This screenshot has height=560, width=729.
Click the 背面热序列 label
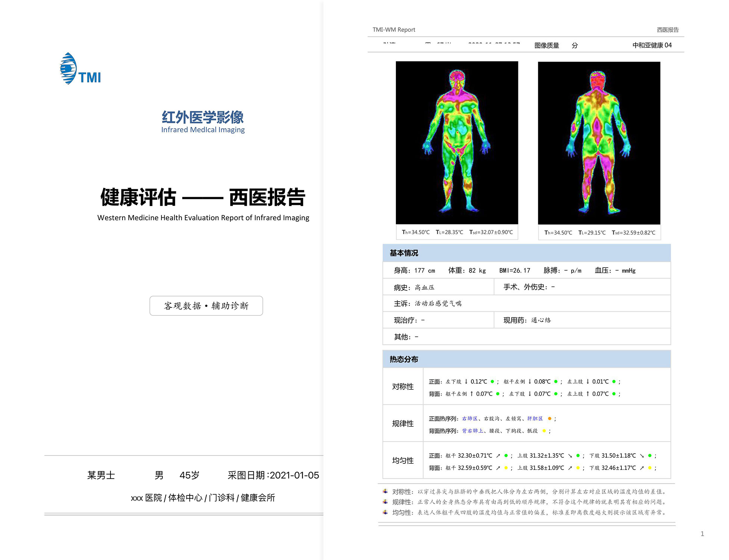[443, 431]
